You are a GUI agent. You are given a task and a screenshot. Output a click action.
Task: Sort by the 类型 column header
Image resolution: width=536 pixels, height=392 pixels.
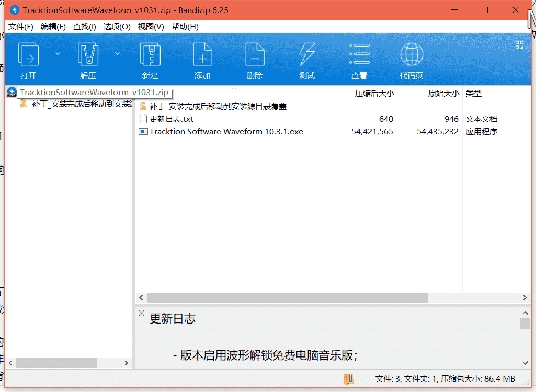(474, 94)
